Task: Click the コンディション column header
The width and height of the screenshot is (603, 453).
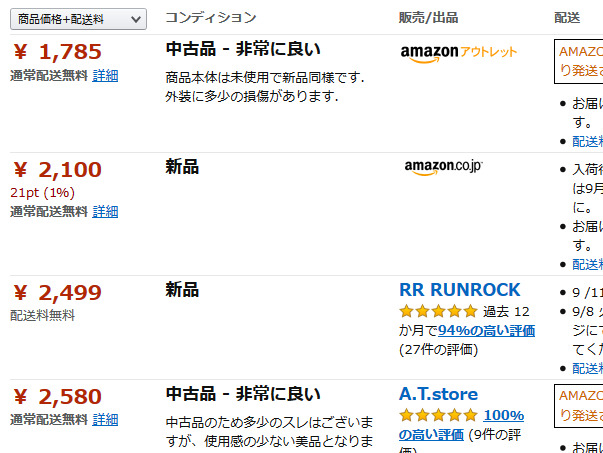Action: (210, 17)
